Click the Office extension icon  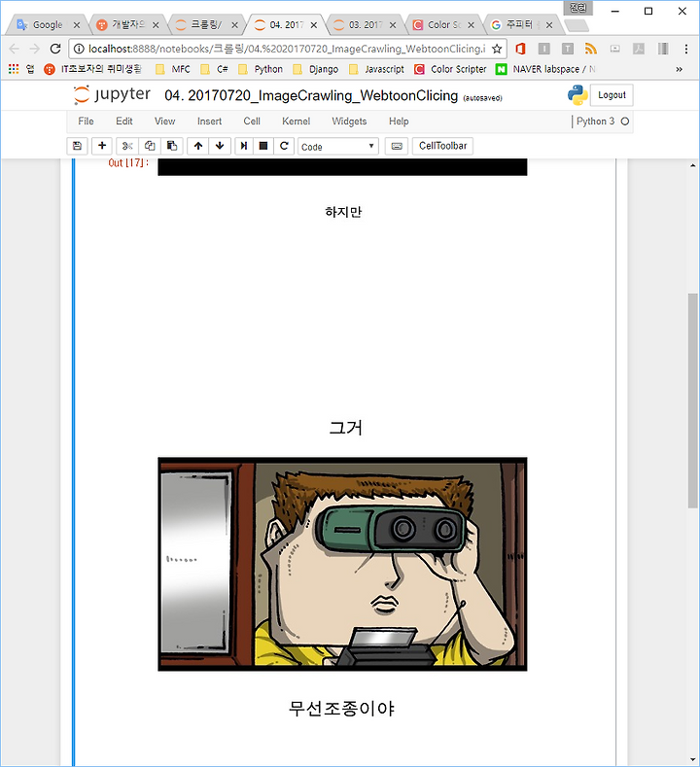point(520,49)
